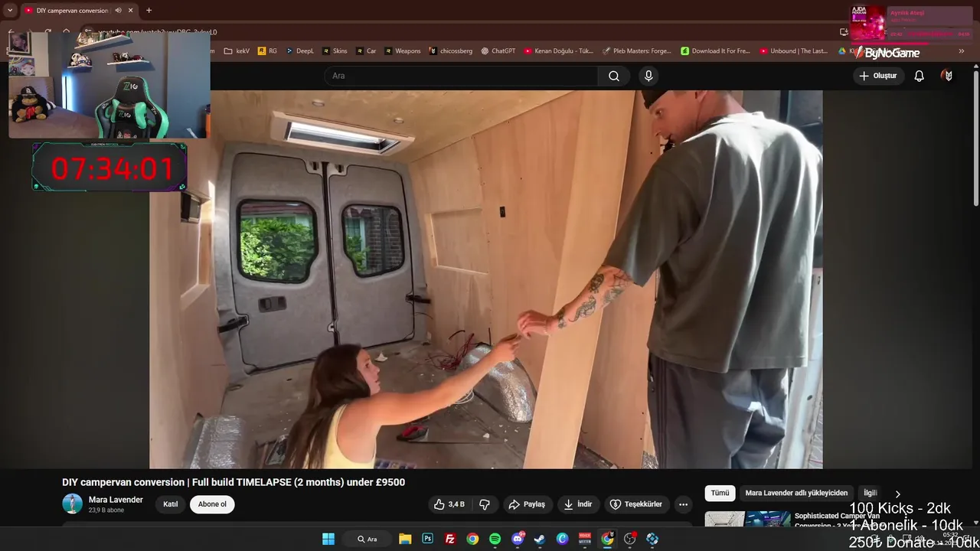The width and height of the screenshot is (980, 551).
Task: Open the Car bookmark
Action: [366, 51]
